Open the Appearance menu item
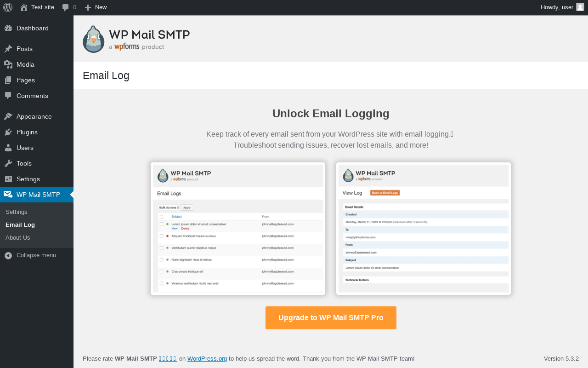 tap(37, 116)
